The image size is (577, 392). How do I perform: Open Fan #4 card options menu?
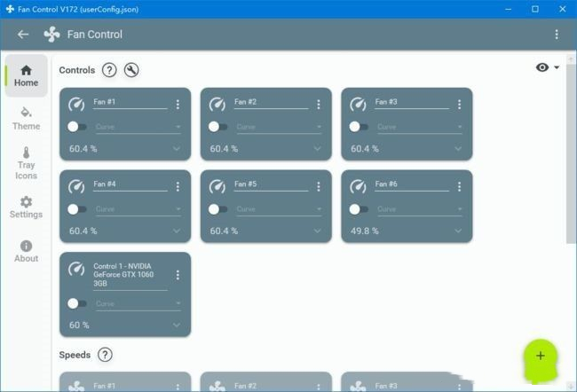[x=178, y=187]
